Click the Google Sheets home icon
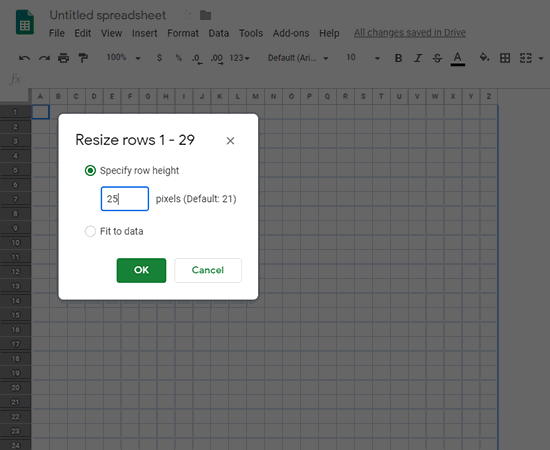This screenshot has height=450, width=550. point(25,23)
